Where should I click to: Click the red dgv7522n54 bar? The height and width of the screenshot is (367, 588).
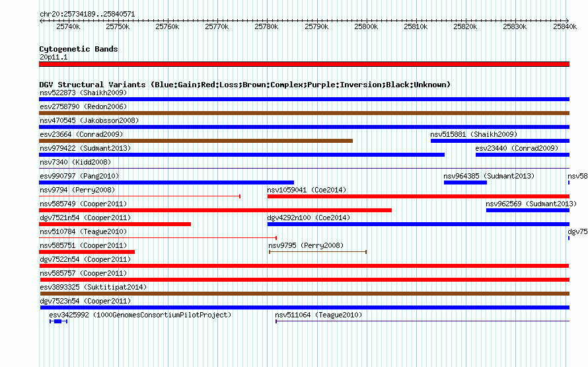[304, 266]
